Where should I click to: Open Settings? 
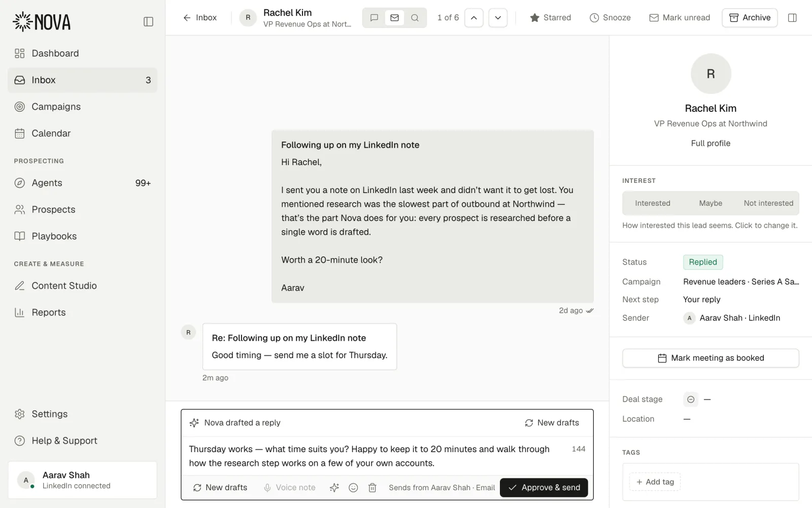click(x=82, y=414)
